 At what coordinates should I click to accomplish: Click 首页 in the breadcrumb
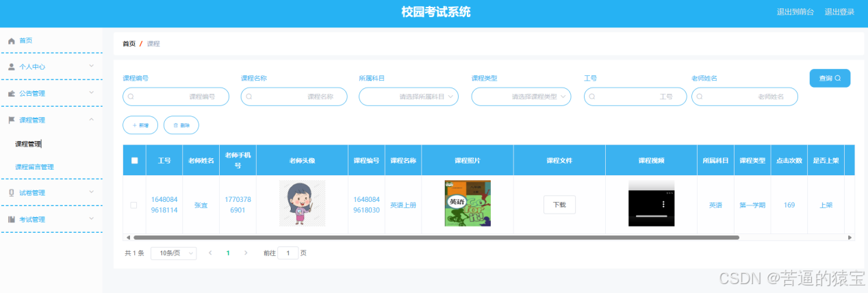pyautogui.click(x=129, y=44)
